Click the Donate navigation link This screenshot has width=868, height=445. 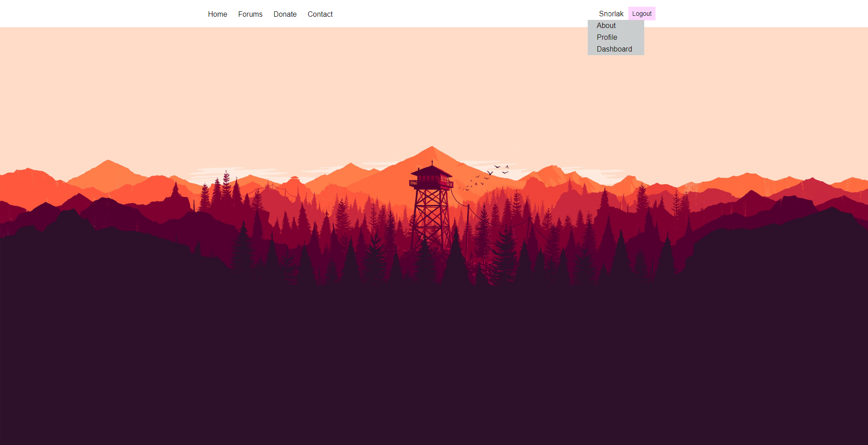point(285,14)
